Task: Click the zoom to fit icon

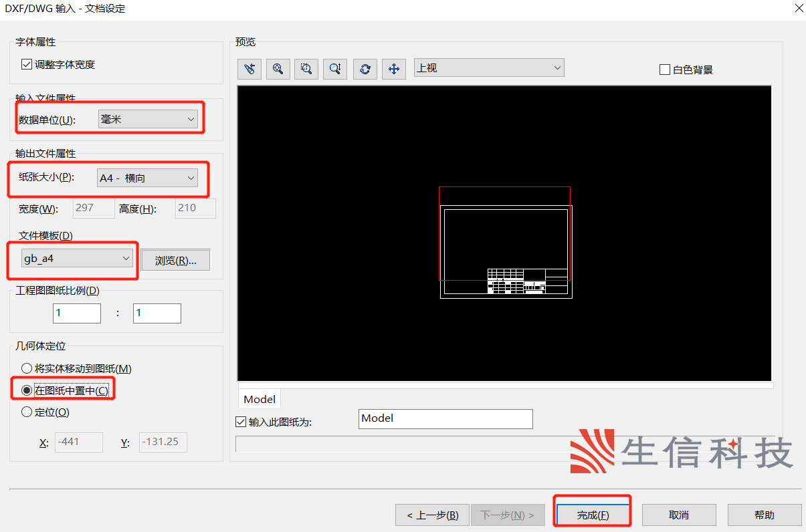Action: (x=278, y=68)
